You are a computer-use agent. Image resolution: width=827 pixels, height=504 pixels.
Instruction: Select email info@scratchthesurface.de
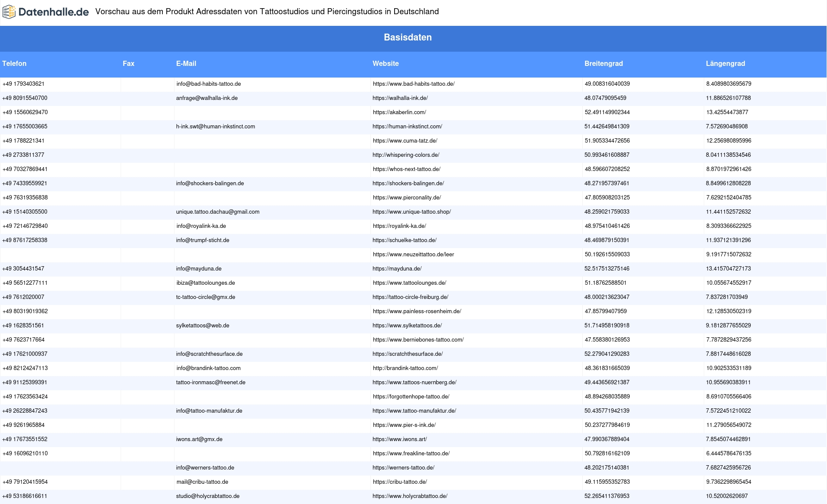[x=209, y=354]
